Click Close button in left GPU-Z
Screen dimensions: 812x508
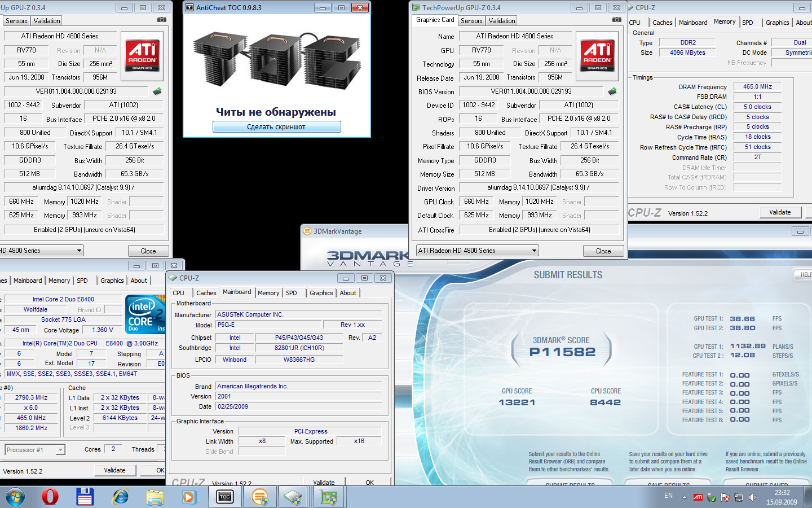(x=148, y=251)
